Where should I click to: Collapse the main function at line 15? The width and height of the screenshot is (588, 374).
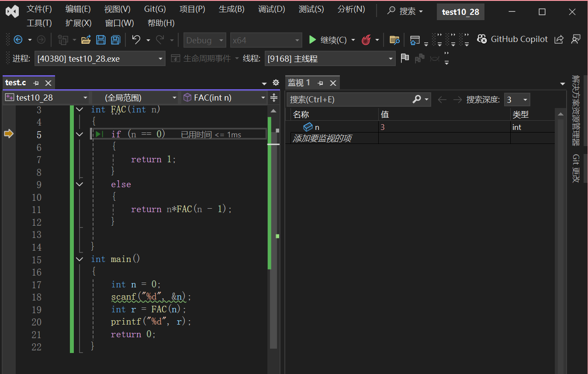(80, 259)
